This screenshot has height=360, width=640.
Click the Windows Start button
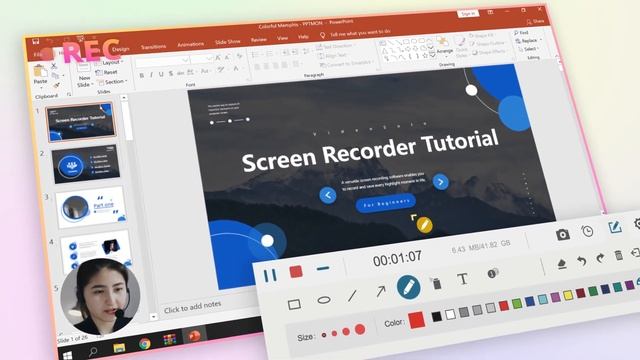pyautogui.click(x=68, y=355)
